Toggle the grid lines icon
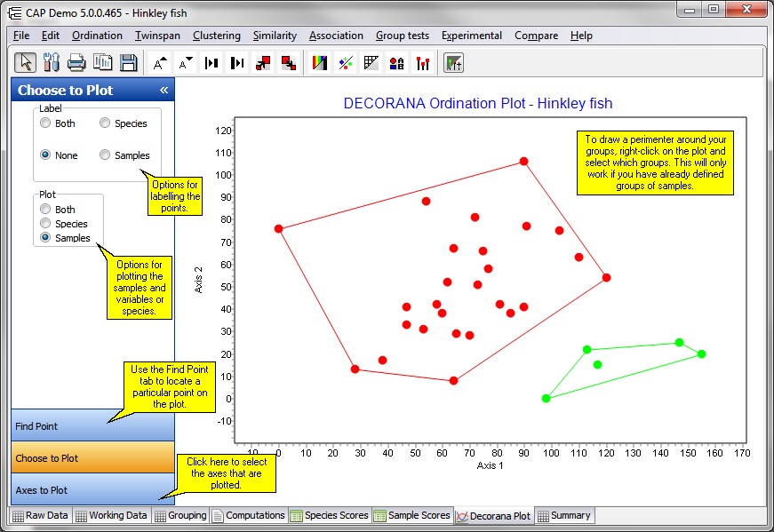The image size is (774, 532). click(x=371, y=63)
